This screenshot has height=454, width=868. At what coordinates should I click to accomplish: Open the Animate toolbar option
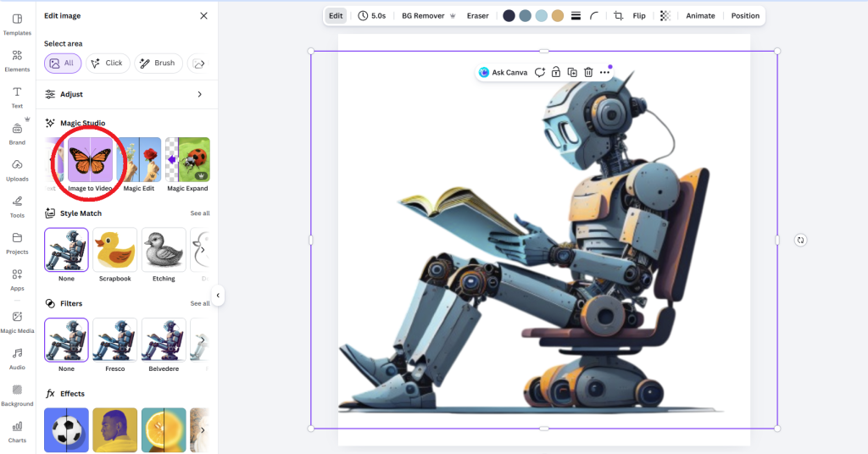coord(700,15)
